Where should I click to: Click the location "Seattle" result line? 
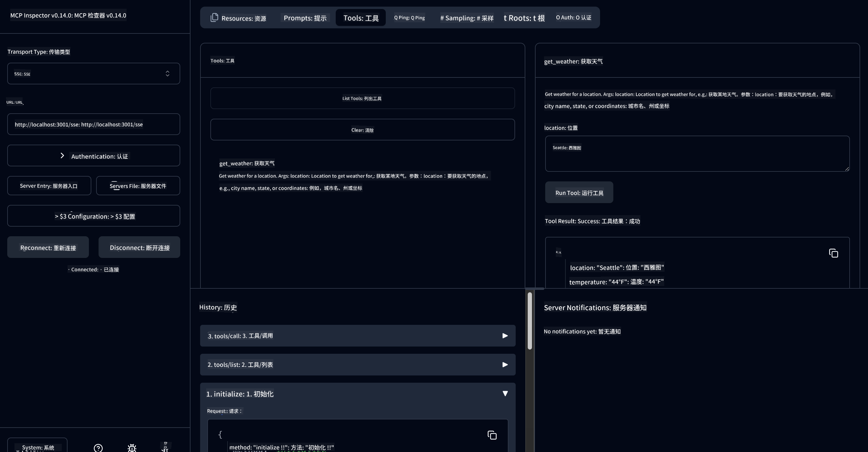tap(617, 267)
